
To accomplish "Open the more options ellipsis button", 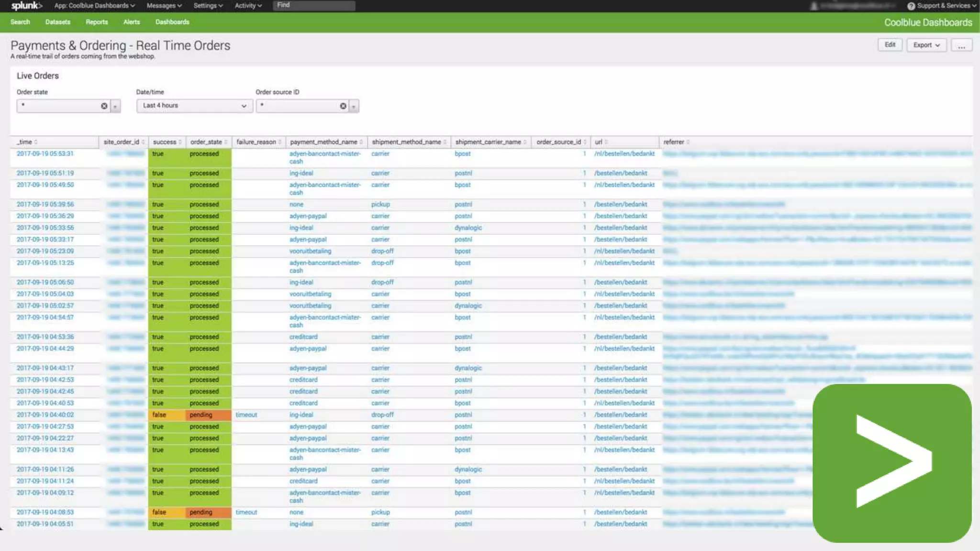I will coord(961,45).
